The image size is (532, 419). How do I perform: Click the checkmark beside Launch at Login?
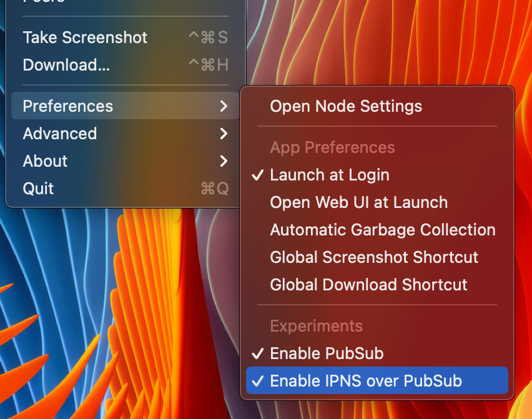pyautogui.click(x=257, y=175)
